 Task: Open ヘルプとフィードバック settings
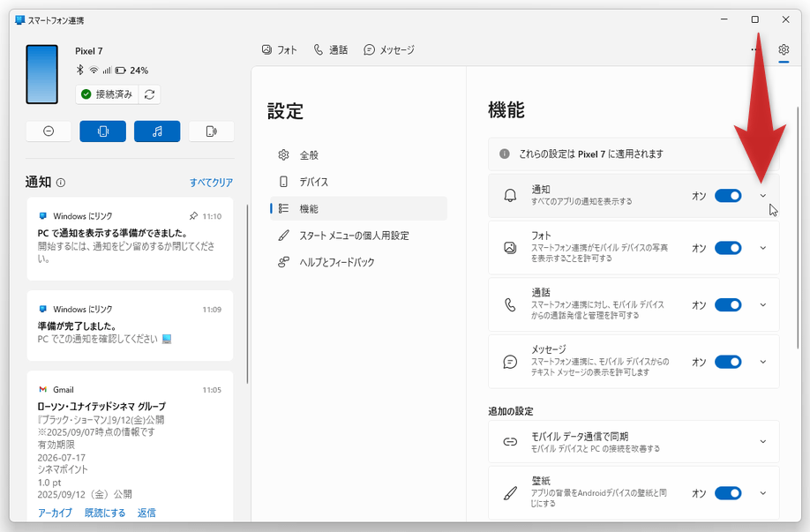358,262
